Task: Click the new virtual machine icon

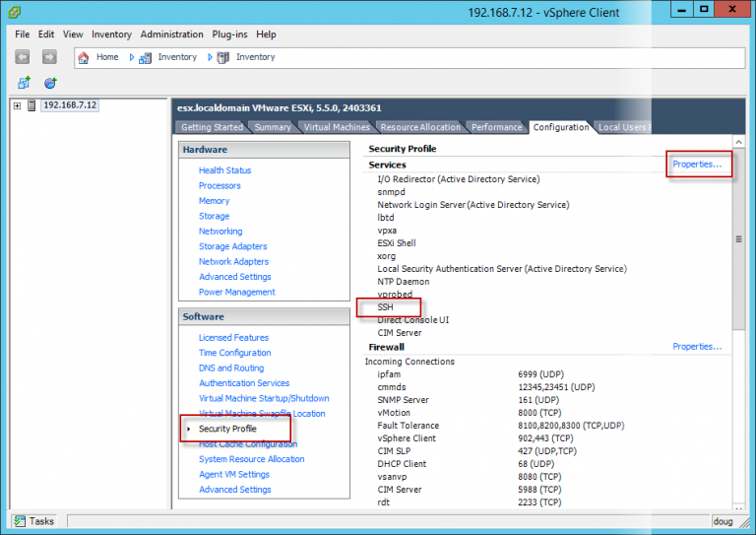Action: coord(24,83)
